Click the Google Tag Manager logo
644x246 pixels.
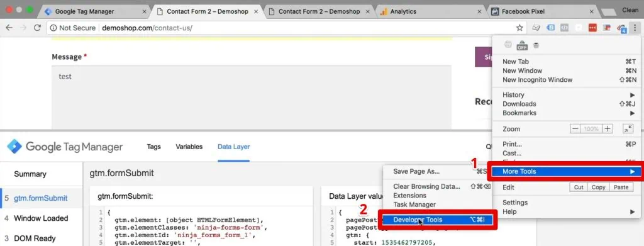click(65, 147)
